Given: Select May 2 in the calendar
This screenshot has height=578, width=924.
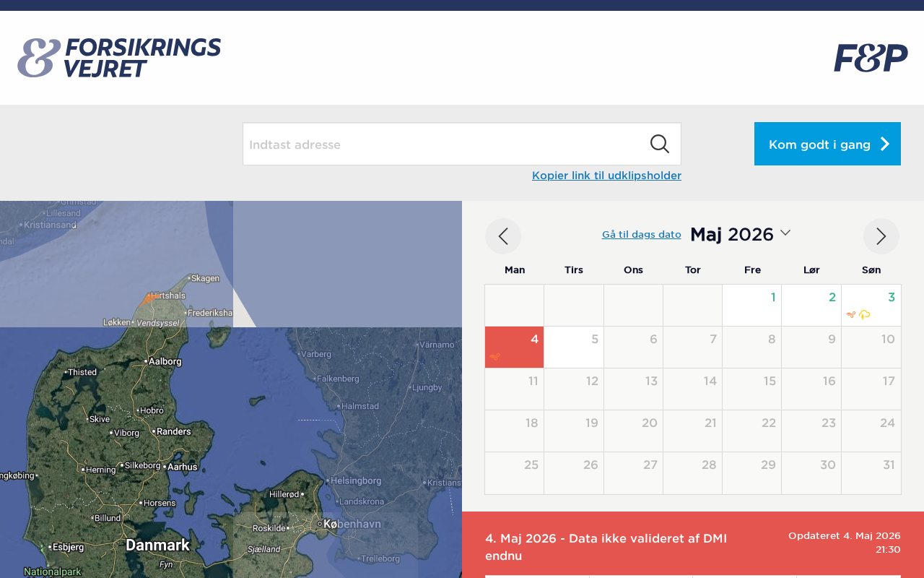Looking at the screenshot, I should [811, 305].
